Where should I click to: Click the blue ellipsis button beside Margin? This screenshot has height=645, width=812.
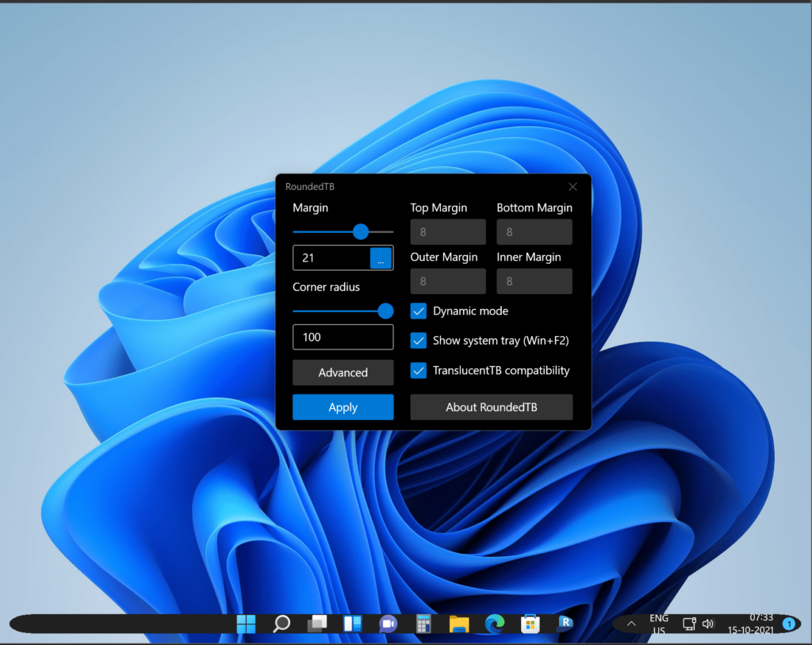381,258
